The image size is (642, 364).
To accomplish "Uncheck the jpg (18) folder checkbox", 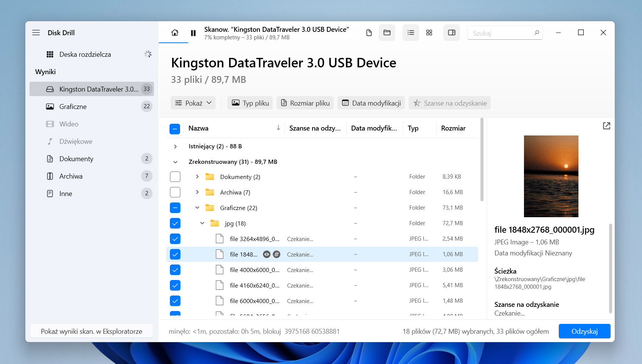I will point(175,223).
